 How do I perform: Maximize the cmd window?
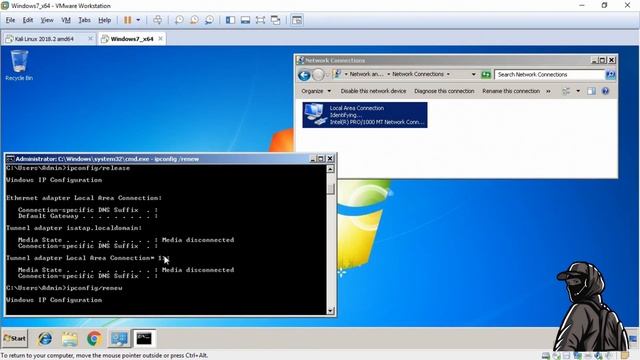(x=321, y=159)
